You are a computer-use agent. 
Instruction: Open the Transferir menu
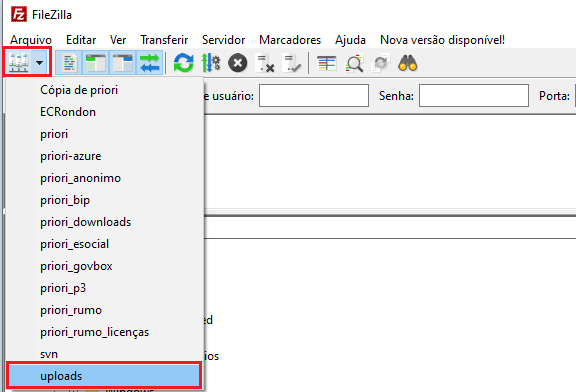pos(164,40)
